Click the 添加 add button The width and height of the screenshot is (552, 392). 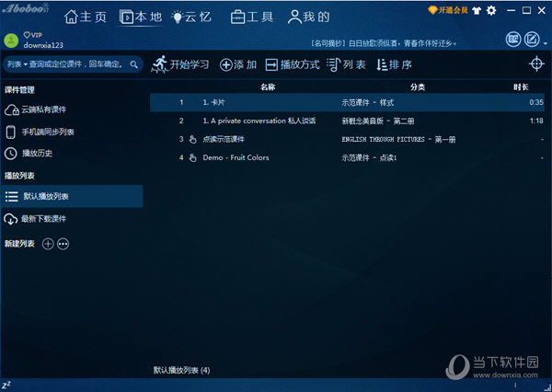(238, 64)
